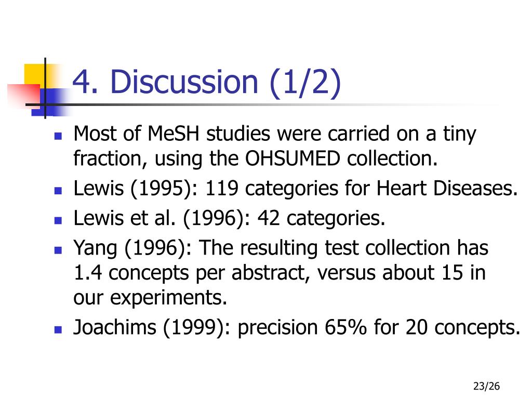Image resolution: width=532 pixels, height=399 pixels.
Task: Click the bullet marker before 'Joachims (1999)'
Action: point(58,330)
